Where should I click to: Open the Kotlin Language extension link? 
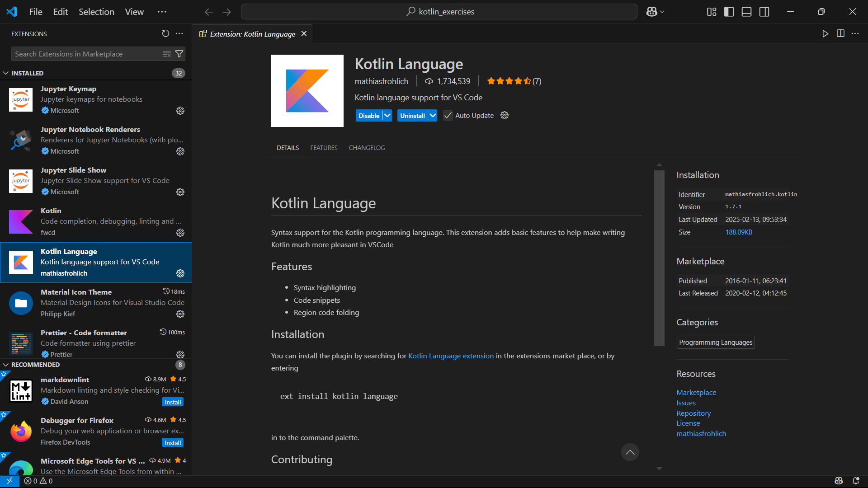point(451,356)
